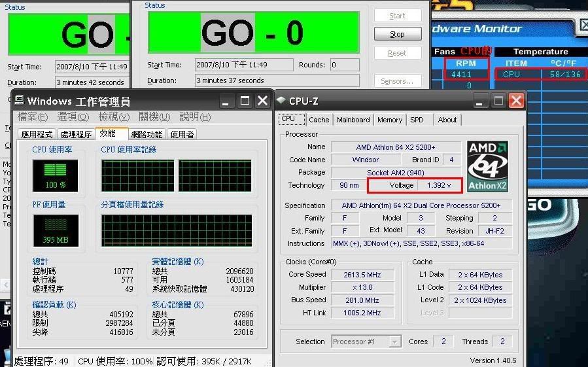Image resolution: width=588 pixels, height=367 pixels.
Task: Click the Stop button in the stress test window
Action: (x=398, y=34)
